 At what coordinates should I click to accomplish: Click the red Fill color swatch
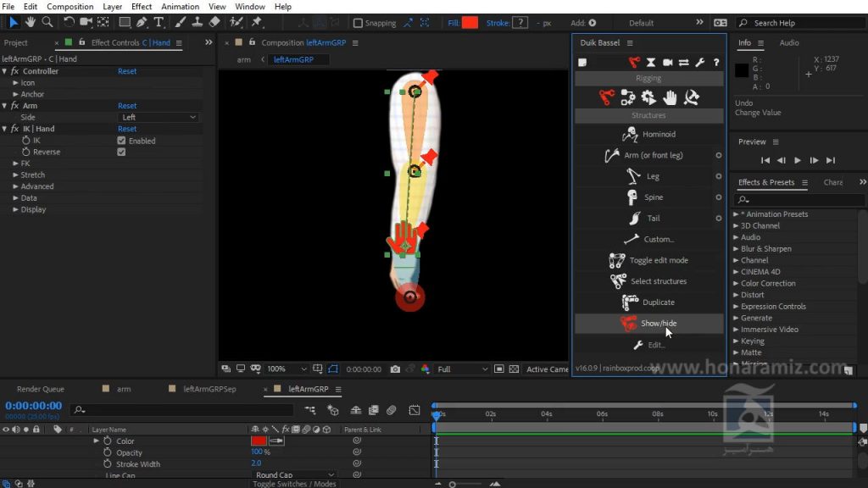470,23
